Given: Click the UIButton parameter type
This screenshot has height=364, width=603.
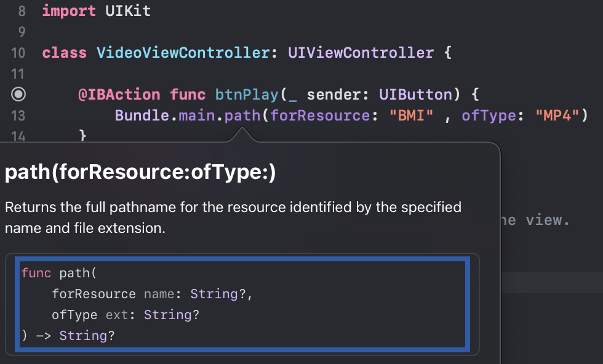Looking at the screenshot, I should pyautogui.click(x=415, y=95).
